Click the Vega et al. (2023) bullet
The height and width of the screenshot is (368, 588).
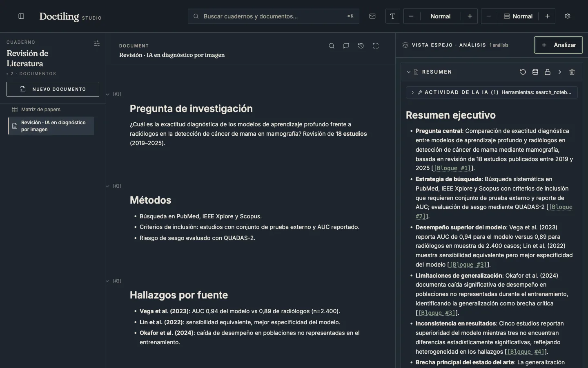click(240, 311)
